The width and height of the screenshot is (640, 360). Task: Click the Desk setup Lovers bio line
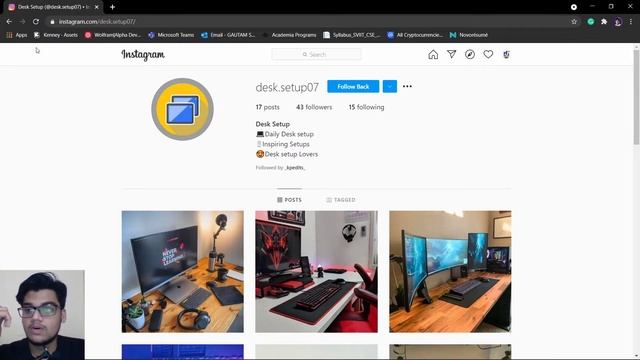point(287,154)
